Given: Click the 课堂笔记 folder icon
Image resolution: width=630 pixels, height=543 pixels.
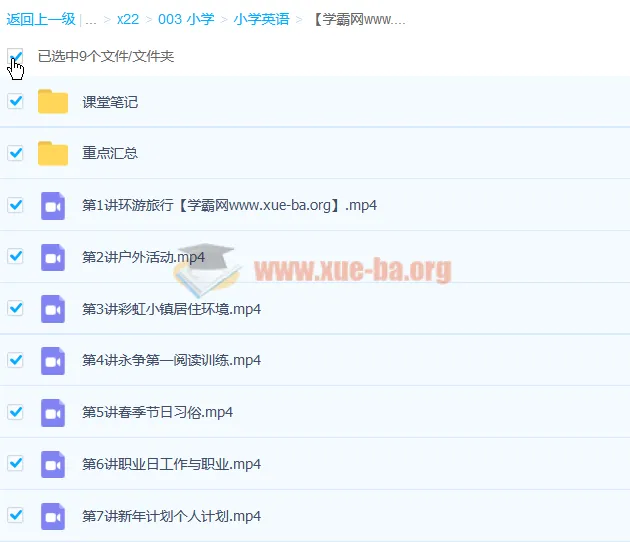Looking at the screenshot, I should coord(53,102).
